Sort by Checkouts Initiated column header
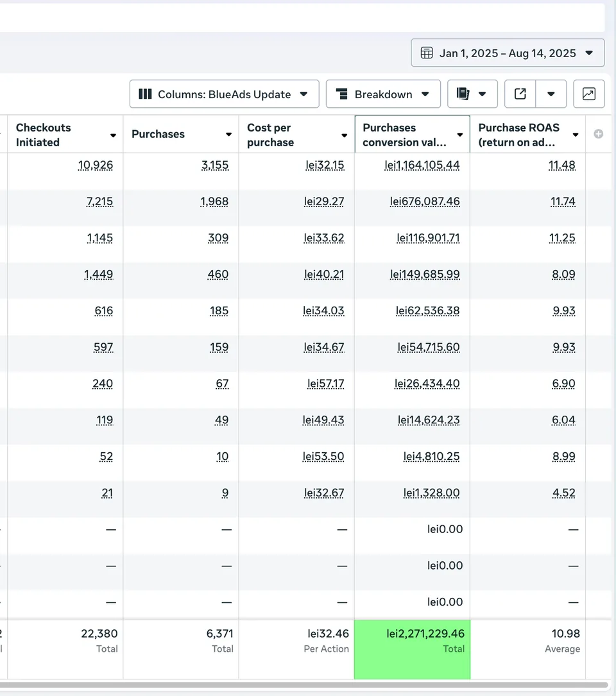Viewport: 616px width, 696px height. point(44,135)
